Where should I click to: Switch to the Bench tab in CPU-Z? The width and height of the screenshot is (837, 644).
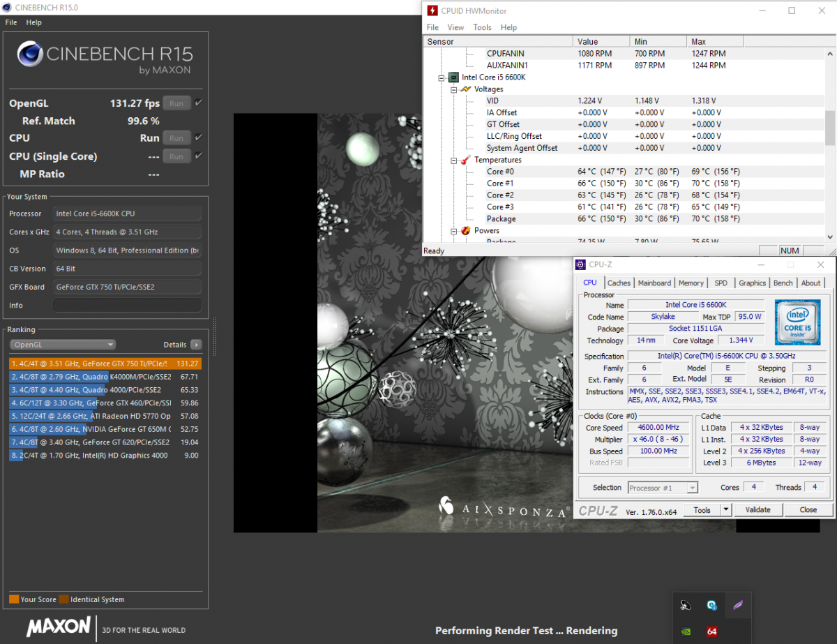pyautogui.click(x=783, y=283)
